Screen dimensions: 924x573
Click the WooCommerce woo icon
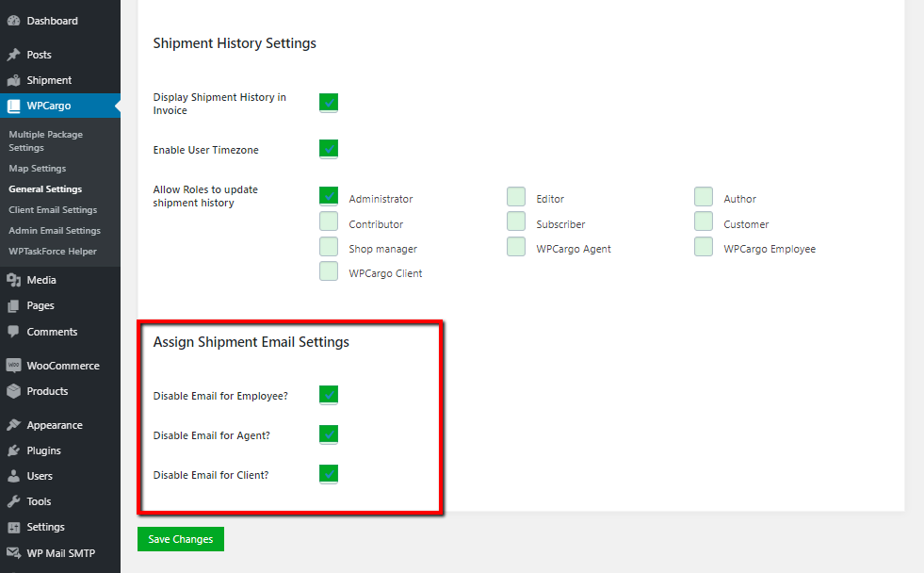(13, 366)
